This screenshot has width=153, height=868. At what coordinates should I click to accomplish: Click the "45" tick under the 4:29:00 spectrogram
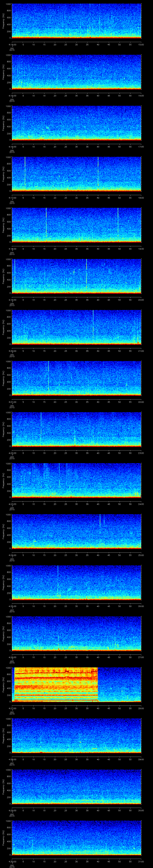coord(109,810)
